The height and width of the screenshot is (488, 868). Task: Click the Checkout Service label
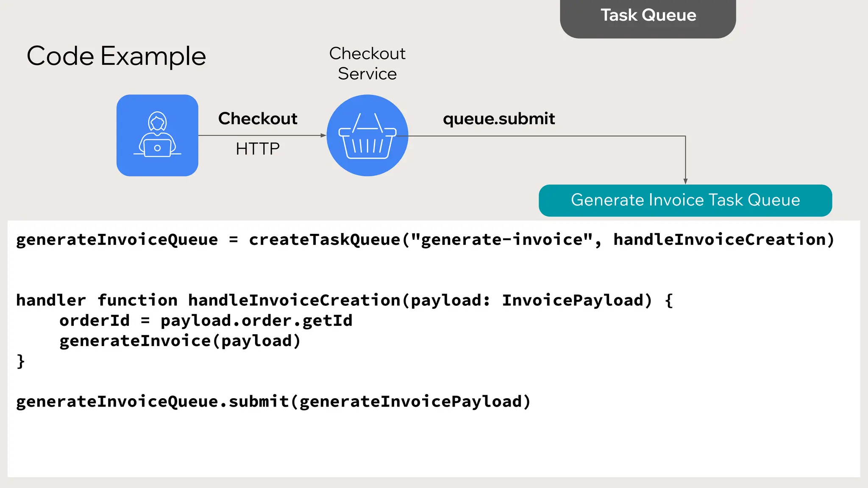point(367,64)
